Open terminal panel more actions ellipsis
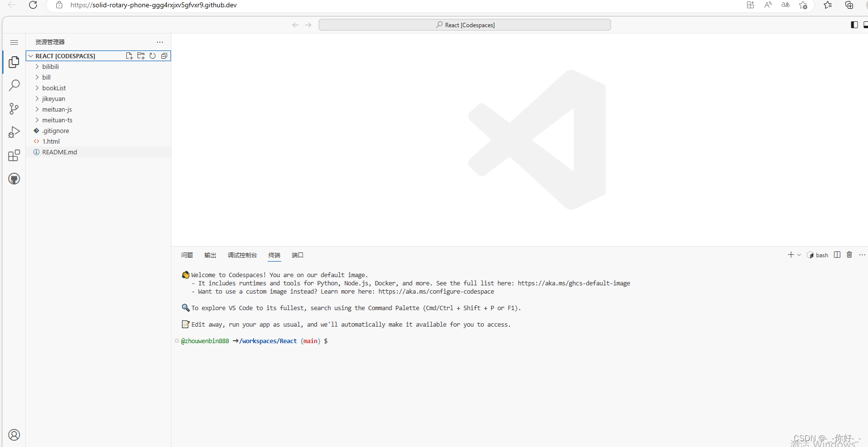Image resolution: width=868 pixels, height=447 pixels. pos(862,255)
